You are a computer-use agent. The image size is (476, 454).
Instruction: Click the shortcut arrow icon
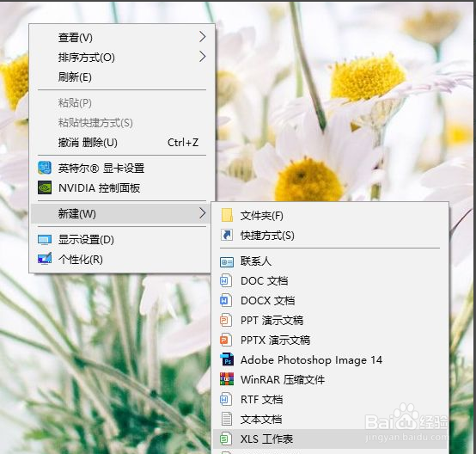(227, 235)
